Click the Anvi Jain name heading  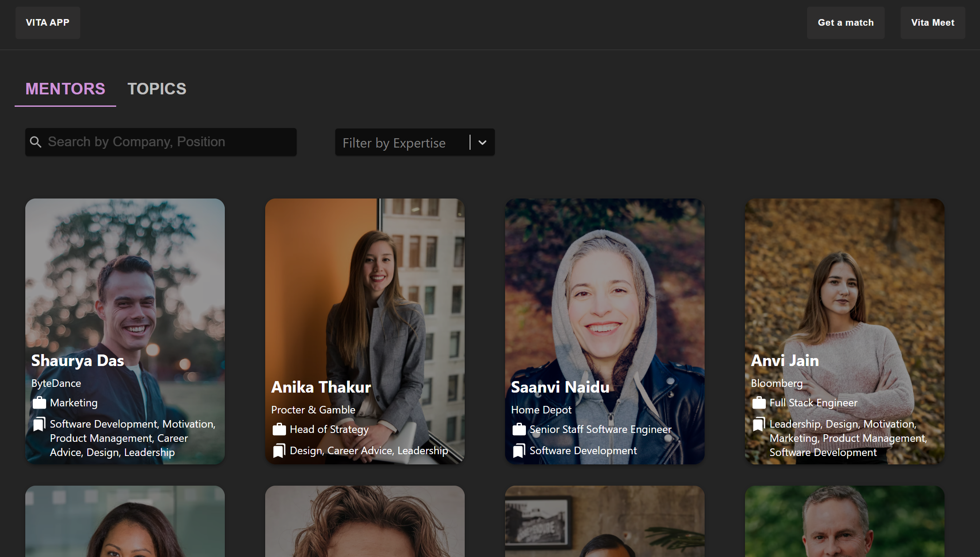click(784, 361)
